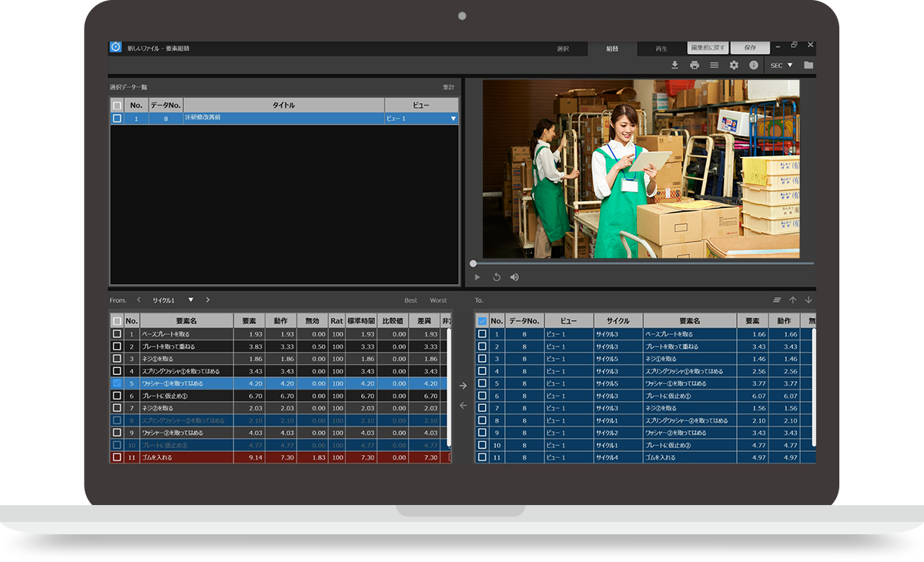Click the app logo icon in title bar
924x562 pixels.
click(115, 47)
